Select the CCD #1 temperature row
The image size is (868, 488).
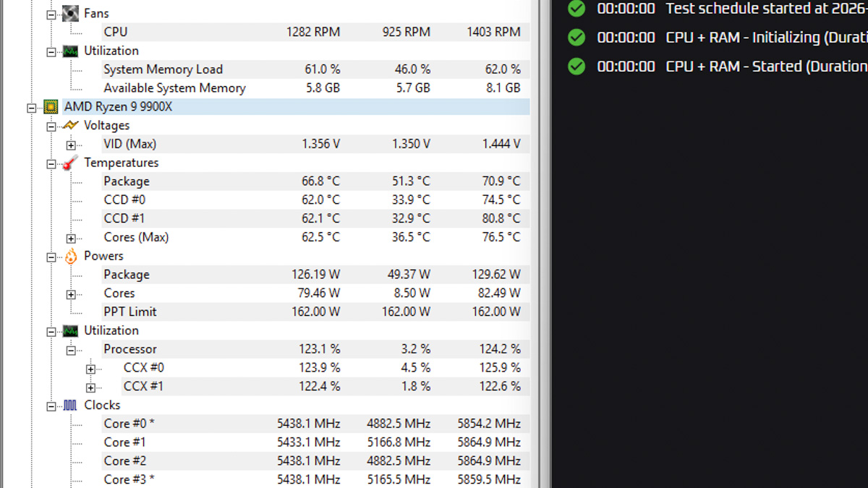[315, 218]
